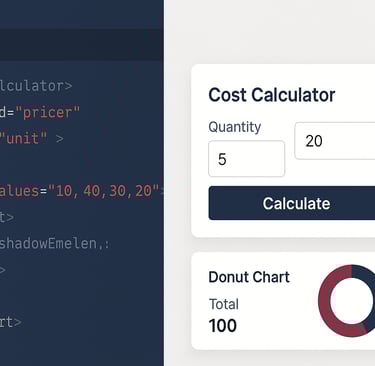Click the Quantity label
The image size is (375, 366).
(235, 127)
